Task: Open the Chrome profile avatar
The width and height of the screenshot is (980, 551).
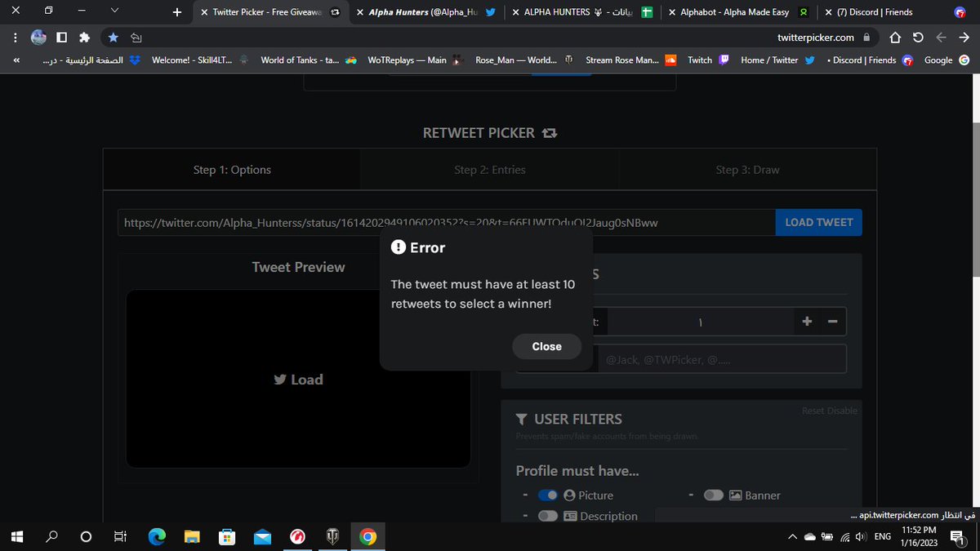Action: tap(38, 38)
